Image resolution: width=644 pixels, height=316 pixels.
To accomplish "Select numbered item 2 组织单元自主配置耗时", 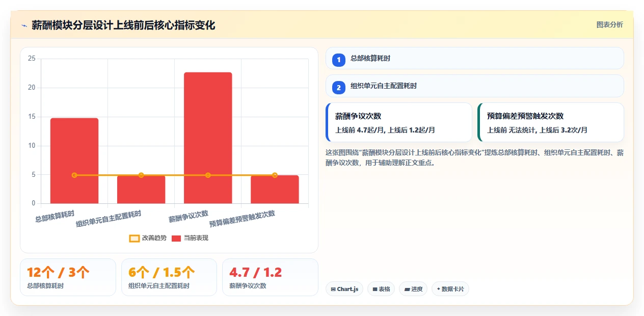I will click(x=475, y=86).
